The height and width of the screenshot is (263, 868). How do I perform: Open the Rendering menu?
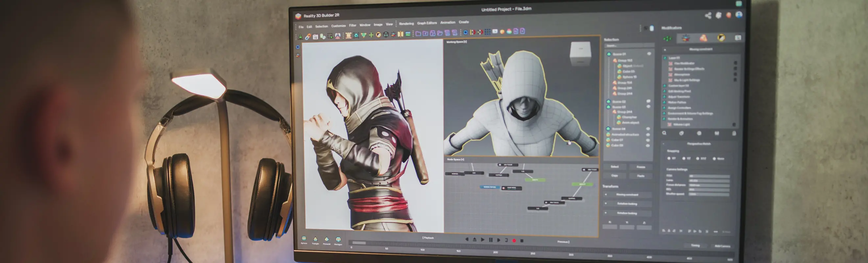406,24
